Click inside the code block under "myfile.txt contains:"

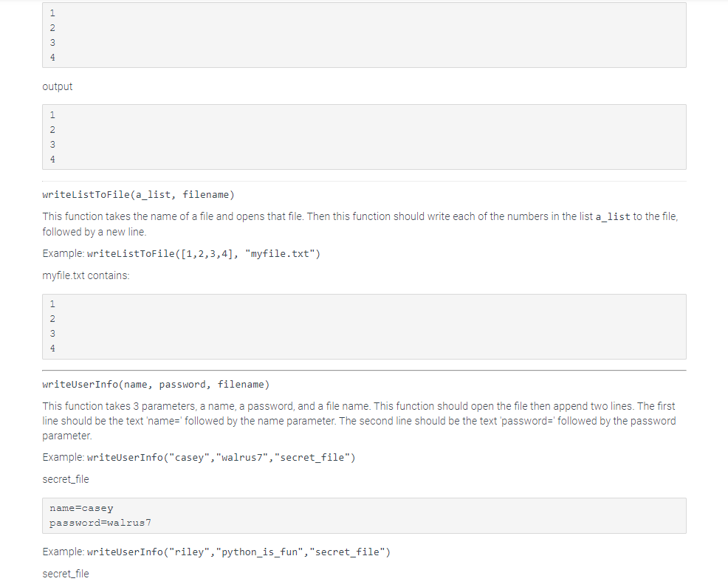(364, 326)
